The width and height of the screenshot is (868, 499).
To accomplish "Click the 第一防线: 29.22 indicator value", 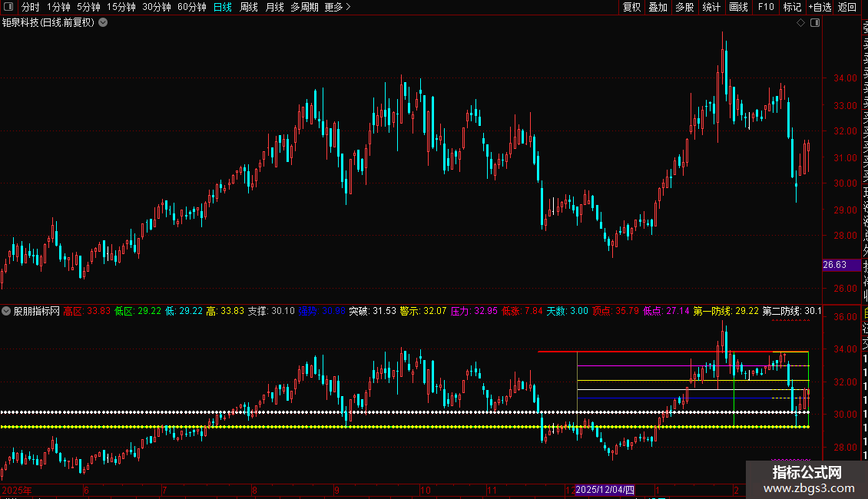I will point(726,311).
